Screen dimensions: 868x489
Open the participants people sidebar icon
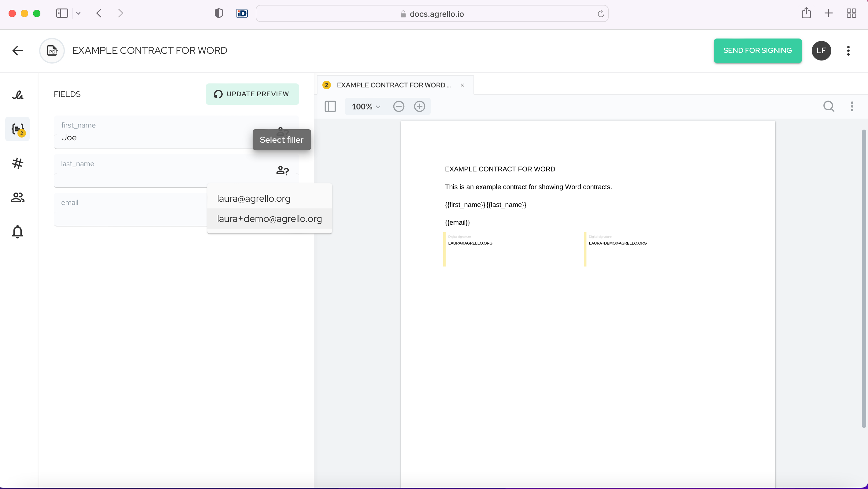pos(17,197)
